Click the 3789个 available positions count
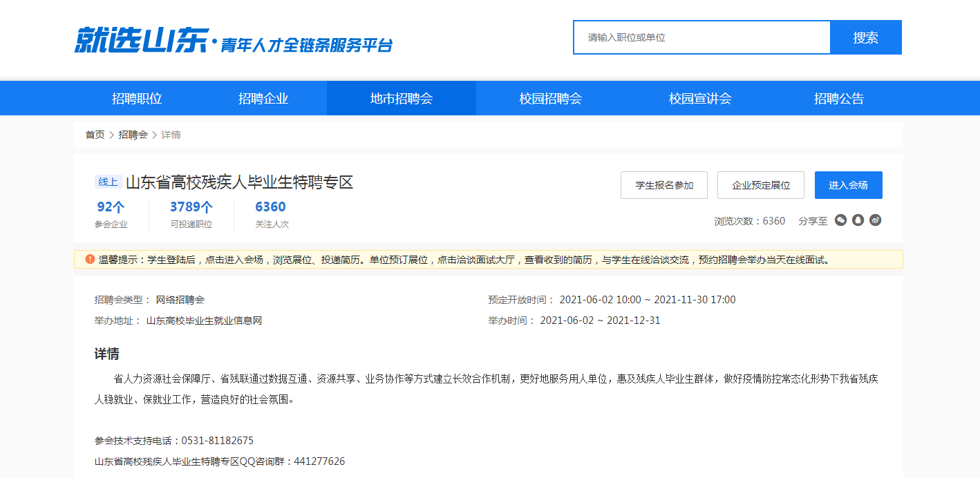This screenshot has height=478, width=980. coord(191,207)
